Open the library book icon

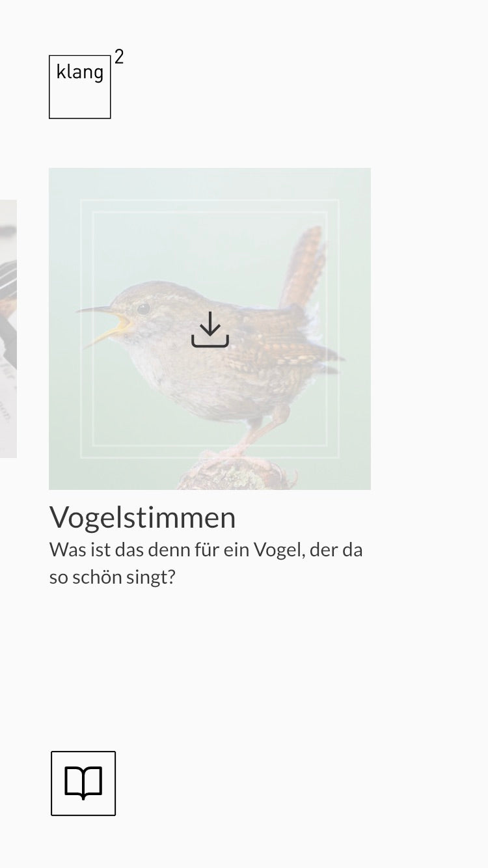pyautogui.click(x=83, y=783)
